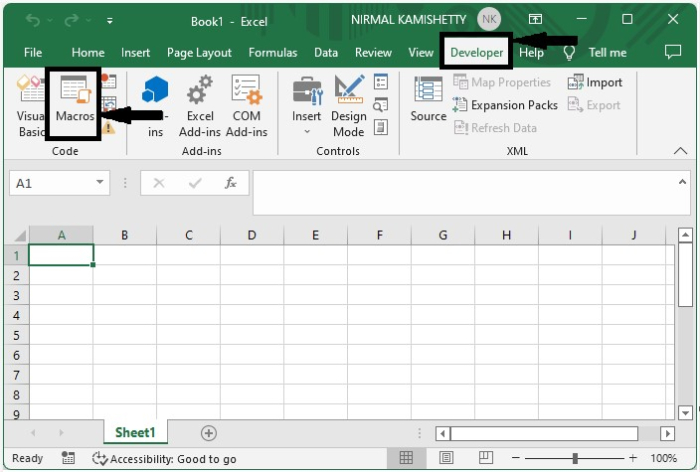Image resolution: width=700 pixels, height=472 pixels.
Task: Switch to the Page Layout tab
Action: (199, 53)
